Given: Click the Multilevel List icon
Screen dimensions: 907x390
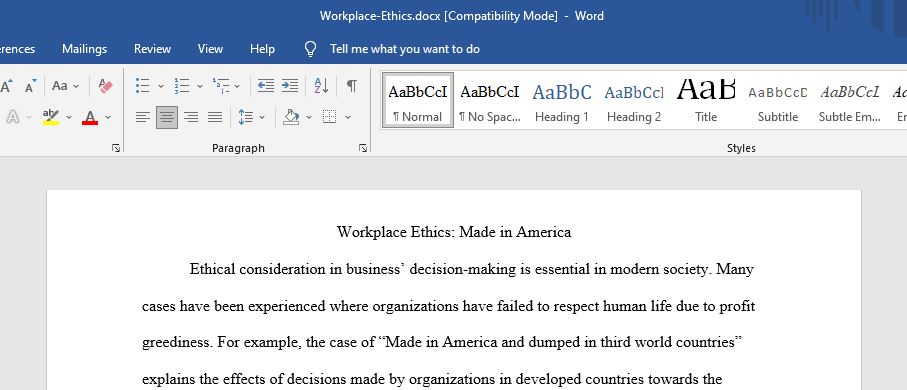Looking at the screenshot, I should (221, 86).
